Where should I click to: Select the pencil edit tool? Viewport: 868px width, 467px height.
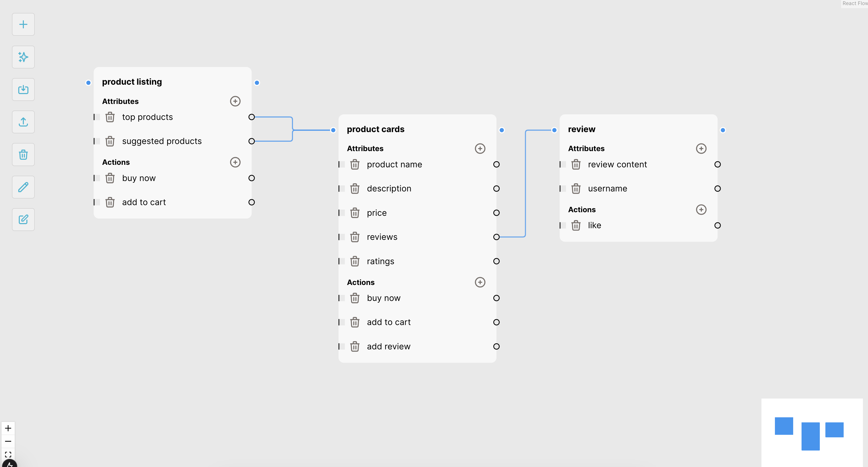23,187
